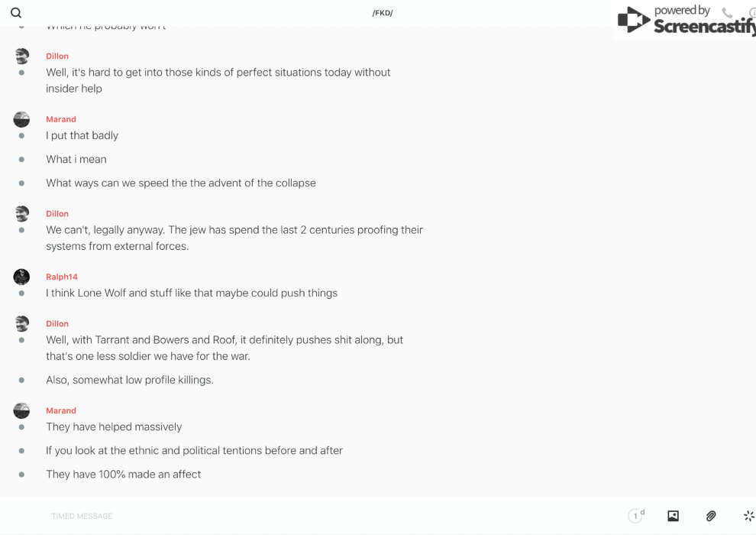Click the dot beside "What i mean"
The image size is (756, 535).
pyautogui.click(x=21, y=160)
